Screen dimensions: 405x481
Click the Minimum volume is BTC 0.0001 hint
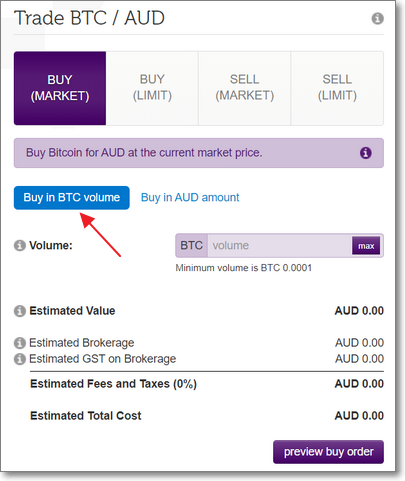click(244, 268)
